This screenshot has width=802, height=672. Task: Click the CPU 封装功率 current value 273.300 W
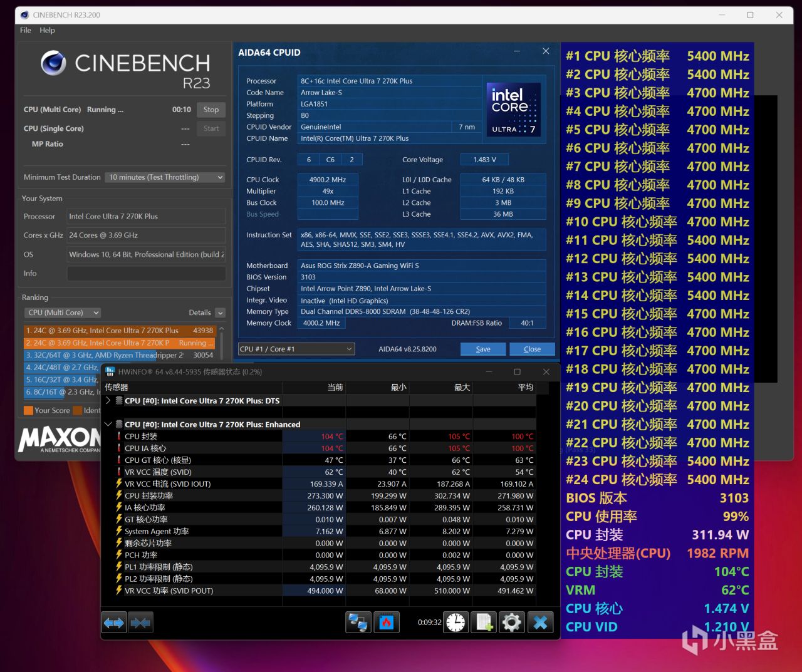tap(314, 495)
